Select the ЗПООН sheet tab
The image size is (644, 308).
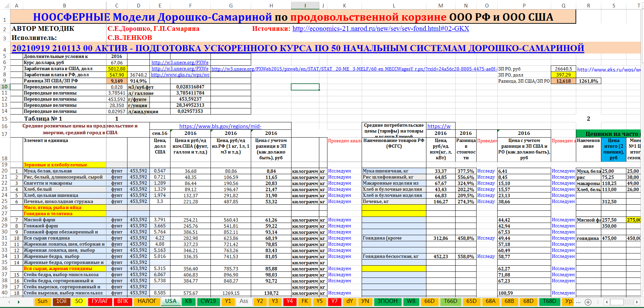[x=387, y=301]
